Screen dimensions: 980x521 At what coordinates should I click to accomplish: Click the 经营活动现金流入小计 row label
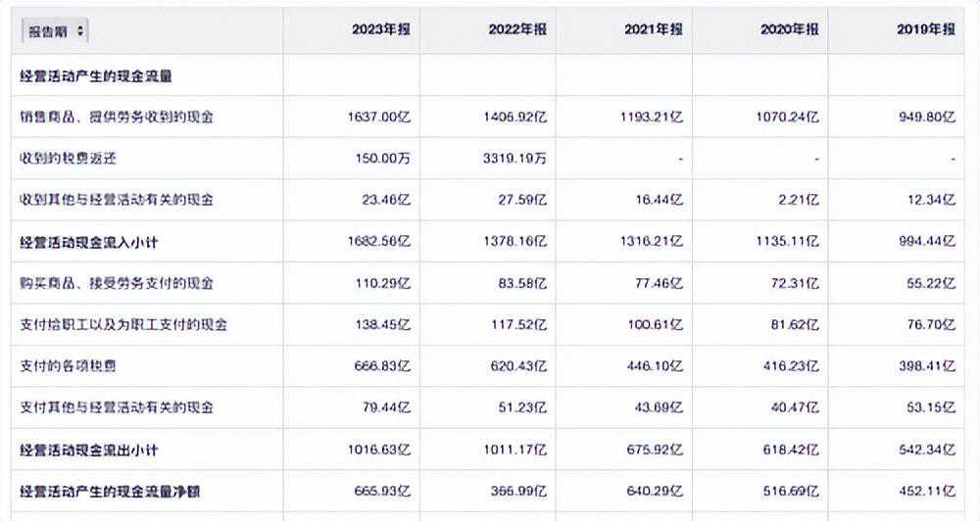(x=88, y=242)
